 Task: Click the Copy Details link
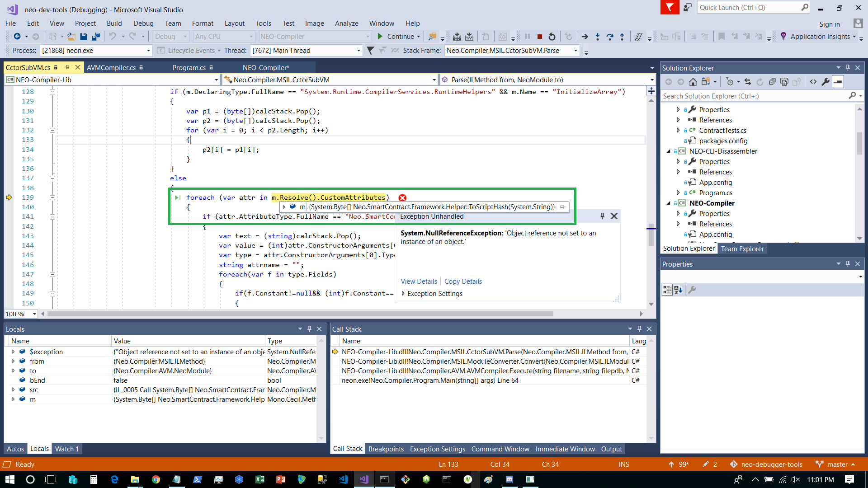click(463, 282)
